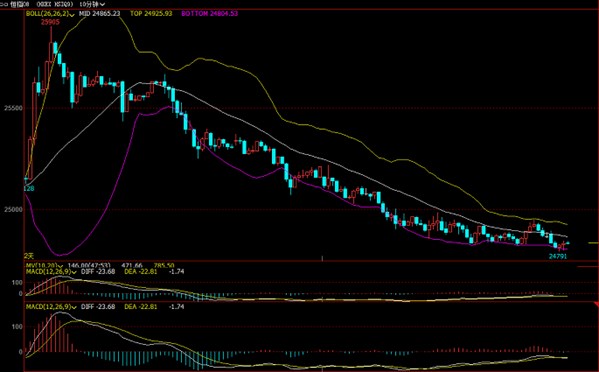
Task: Click the 24791 low price label
Action: pyautogui.click(x=558, y=256)
